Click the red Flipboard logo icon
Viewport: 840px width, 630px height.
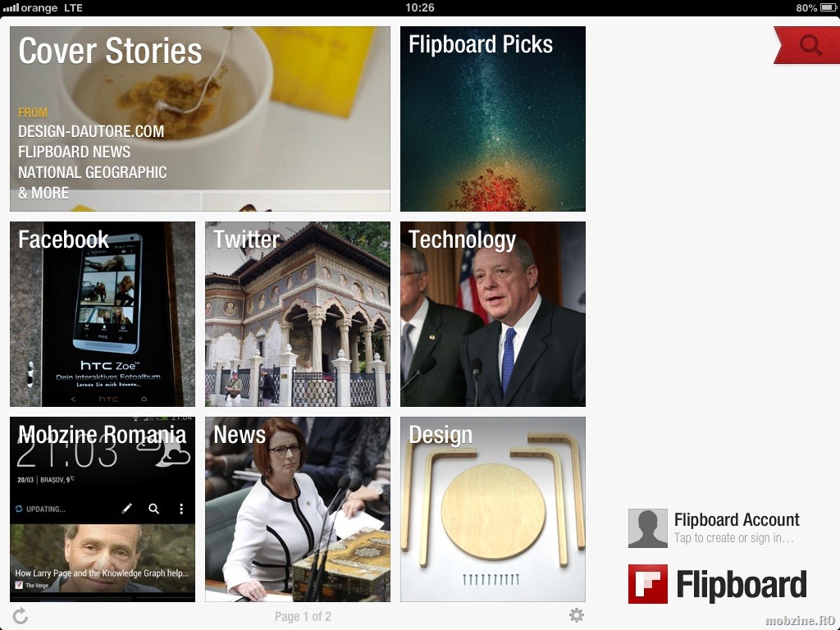(x=648, y=584)
